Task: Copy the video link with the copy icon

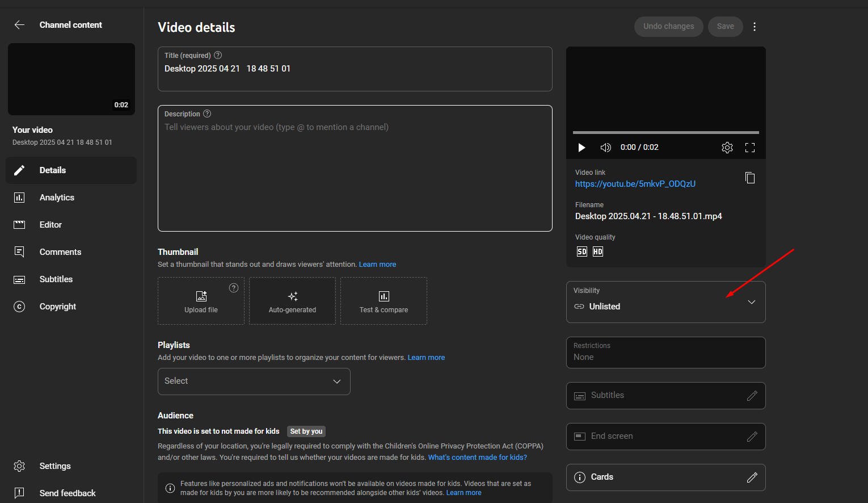Action: [749, 178]
